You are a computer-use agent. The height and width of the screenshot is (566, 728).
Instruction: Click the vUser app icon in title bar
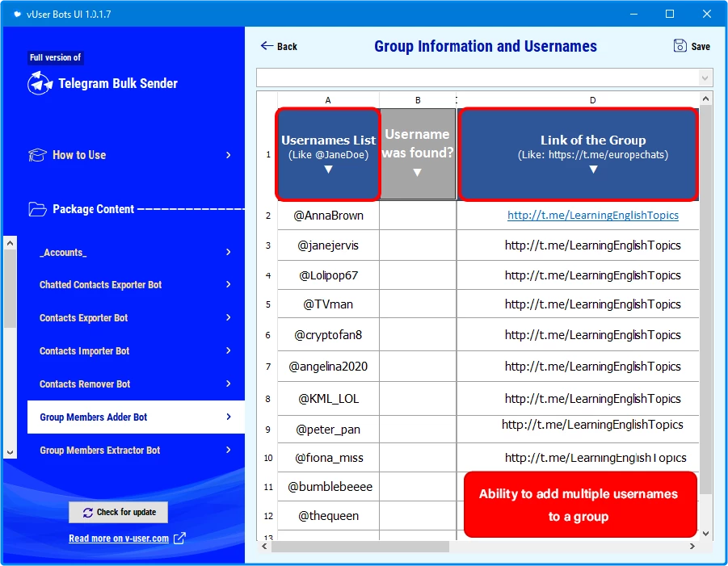coord(17,14)
